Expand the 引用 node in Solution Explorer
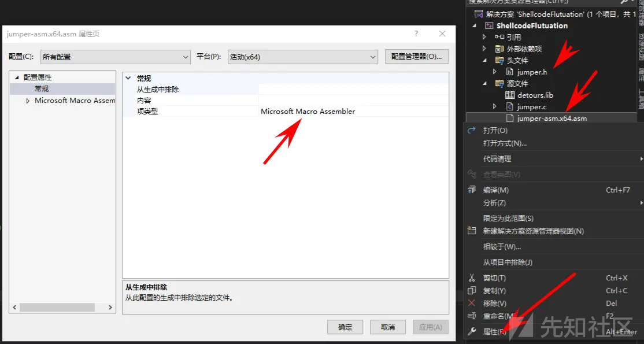Screen dimensions: 644x344 (484, 37)
